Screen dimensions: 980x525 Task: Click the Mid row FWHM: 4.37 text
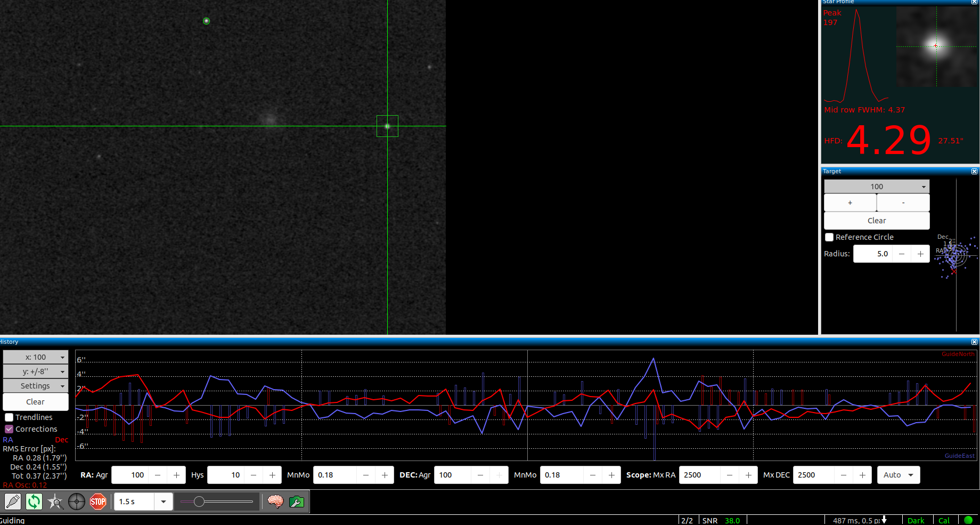tap(864, 110)
